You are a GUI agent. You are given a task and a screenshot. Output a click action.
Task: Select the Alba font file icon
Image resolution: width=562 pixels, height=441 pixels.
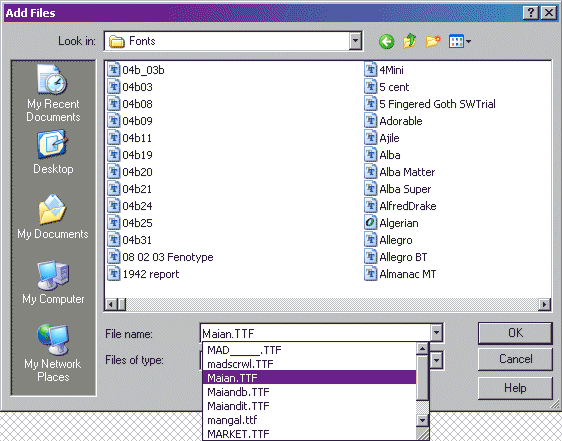[x=371, y=155]
